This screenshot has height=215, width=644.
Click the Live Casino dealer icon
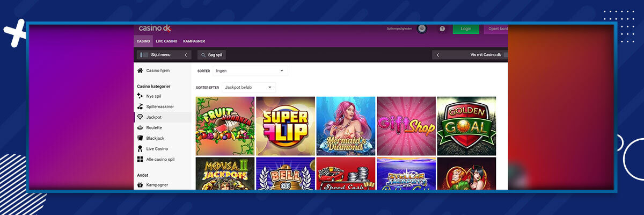tap(140, 148)
